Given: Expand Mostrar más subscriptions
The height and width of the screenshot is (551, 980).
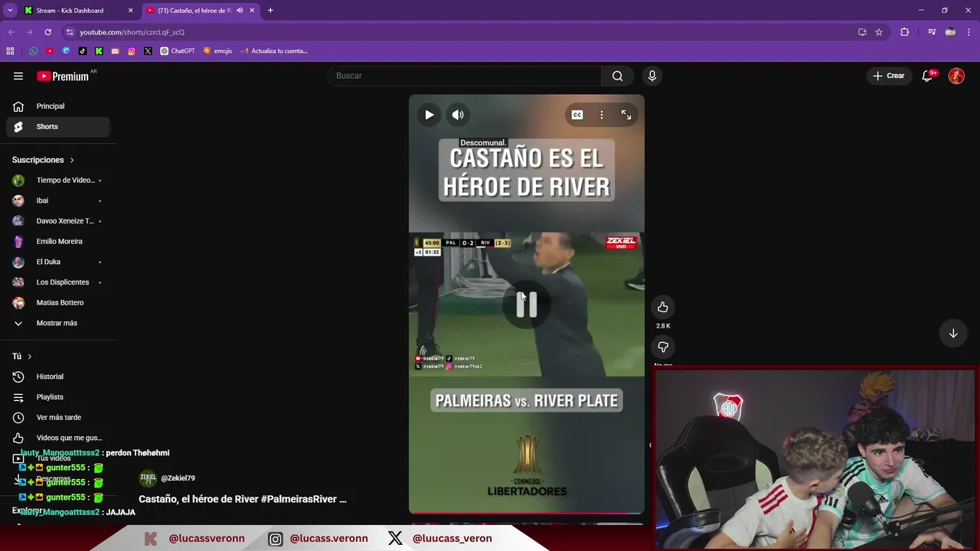Looking at the screenshot, I should tap(58, 323).
